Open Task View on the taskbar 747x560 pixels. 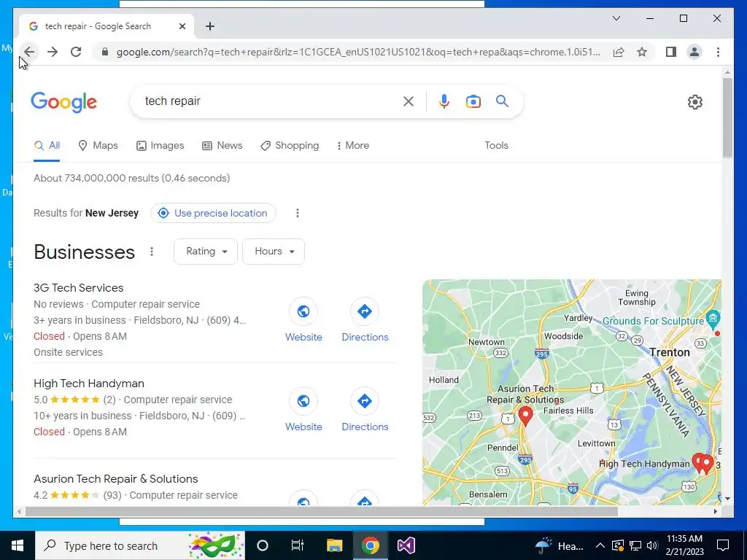tap(298, 545)
